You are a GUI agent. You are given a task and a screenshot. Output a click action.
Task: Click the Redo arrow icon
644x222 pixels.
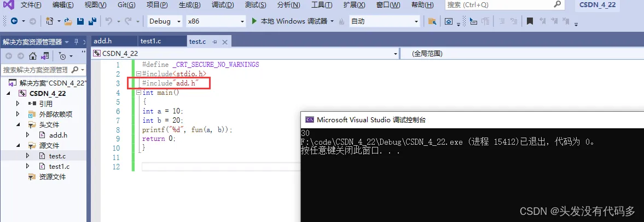tap(127, 21)
